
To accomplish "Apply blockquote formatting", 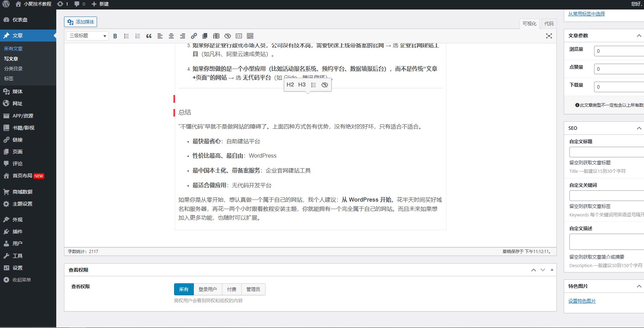I will 149,36.
